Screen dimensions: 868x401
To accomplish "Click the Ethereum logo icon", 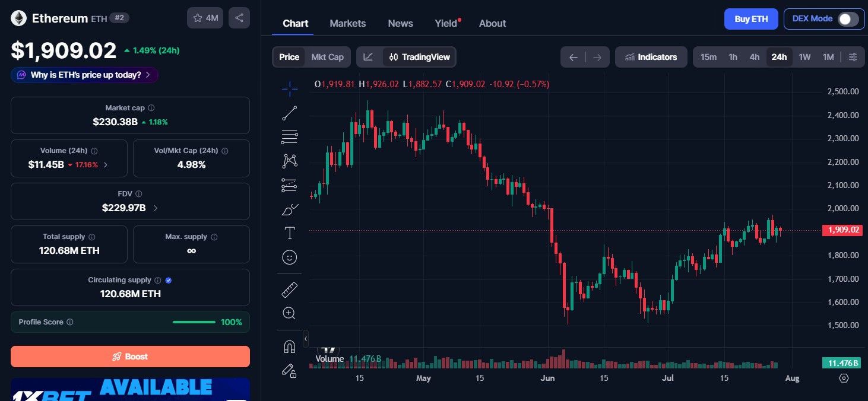I will point(18,18).
